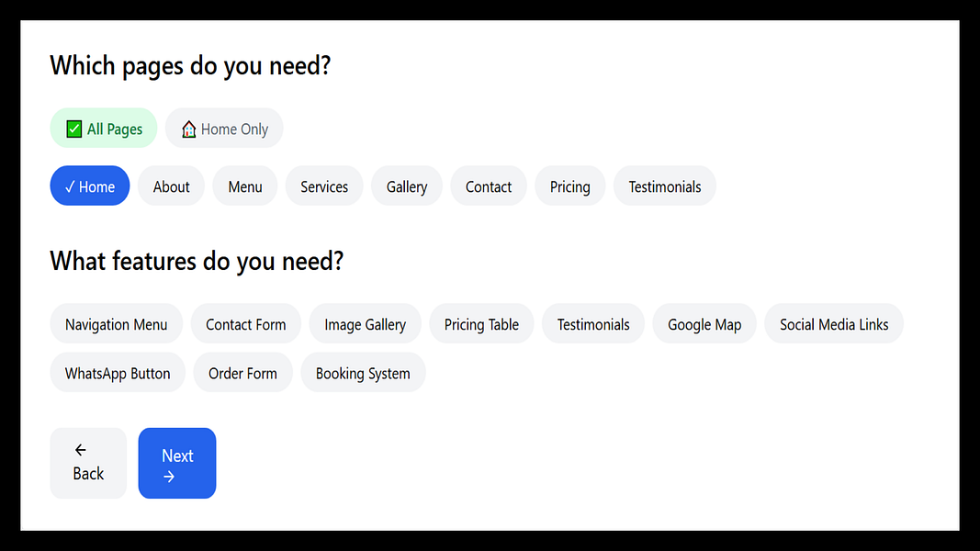Select the Testimonials page chip
Screen dimensions: 980x551
[665, 186]
